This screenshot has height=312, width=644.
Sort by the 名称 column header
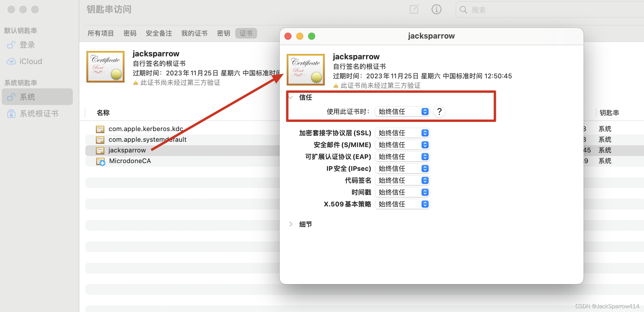(x=103, y=113)
